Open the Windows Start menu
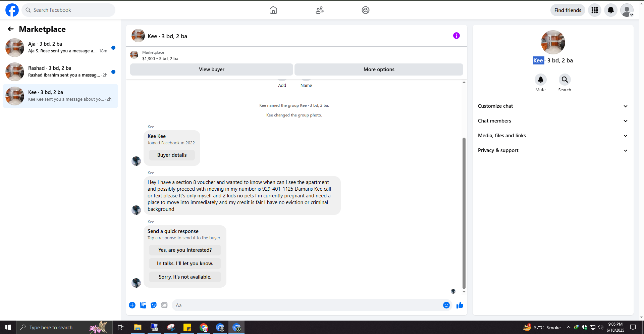 point(8,327)
